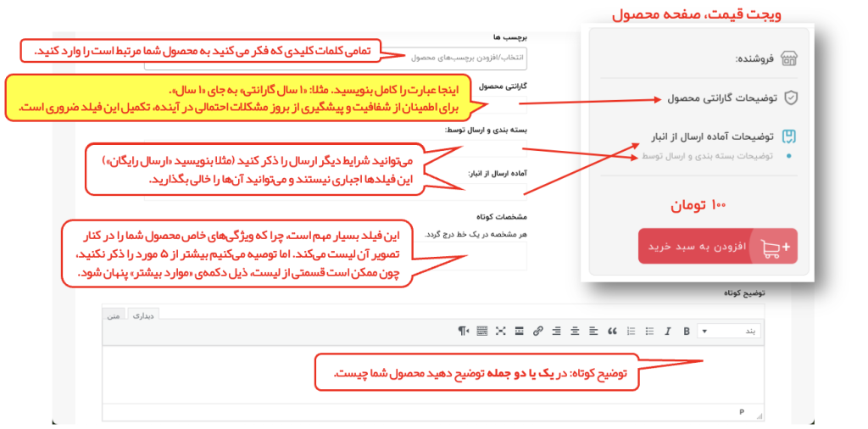Click the editor resize handle corner

(759, 416)
